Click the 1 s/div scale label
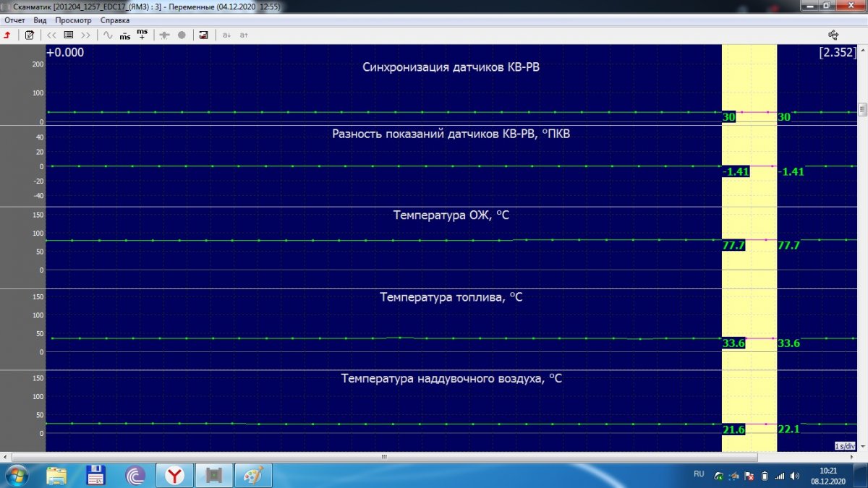868x488 pixels. (845, 445)
